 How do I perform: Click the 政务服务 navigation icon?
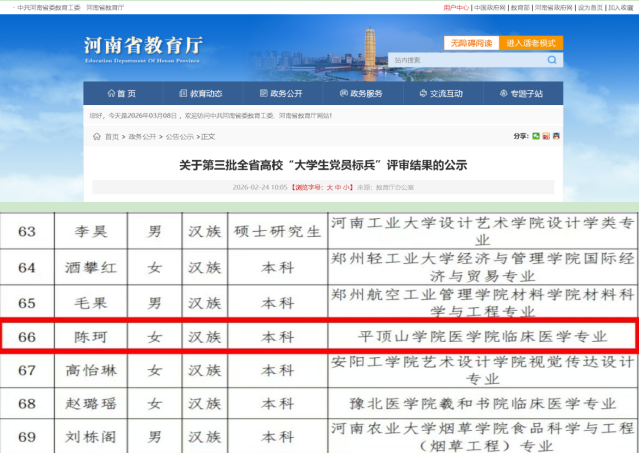click(342, 94)
